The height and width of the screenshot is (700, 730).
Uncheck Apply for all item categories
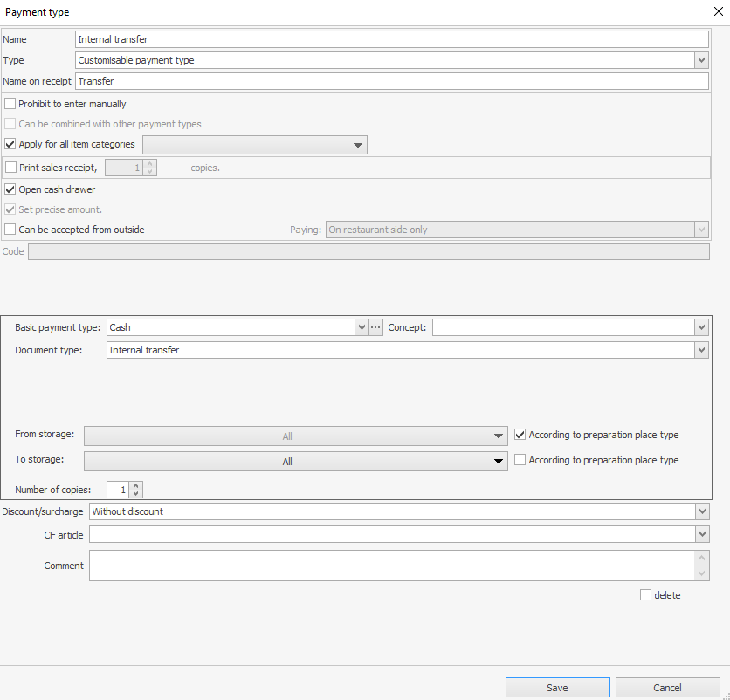pyautogui.click(x=10, y=144)
